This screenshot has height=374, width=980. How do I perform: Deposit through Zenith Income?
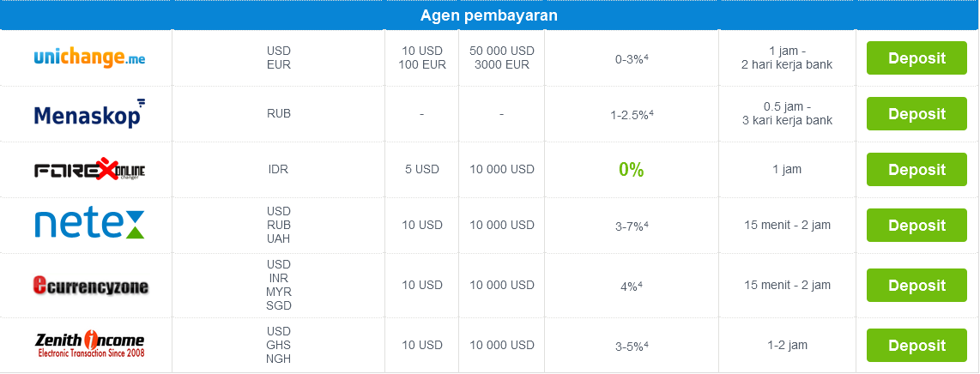(x=916, y=346)
